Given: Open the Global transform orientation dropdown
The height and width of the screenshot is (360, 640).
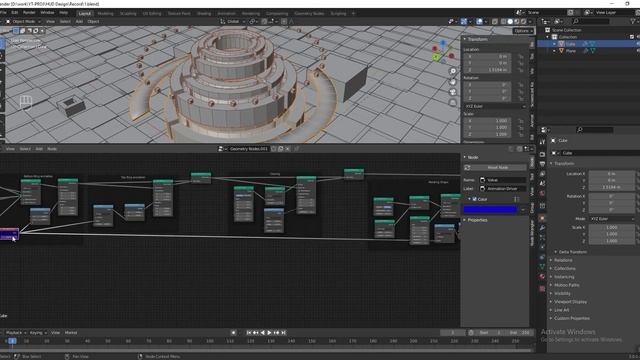Looking at the screenshot, I should pos(232,21).
